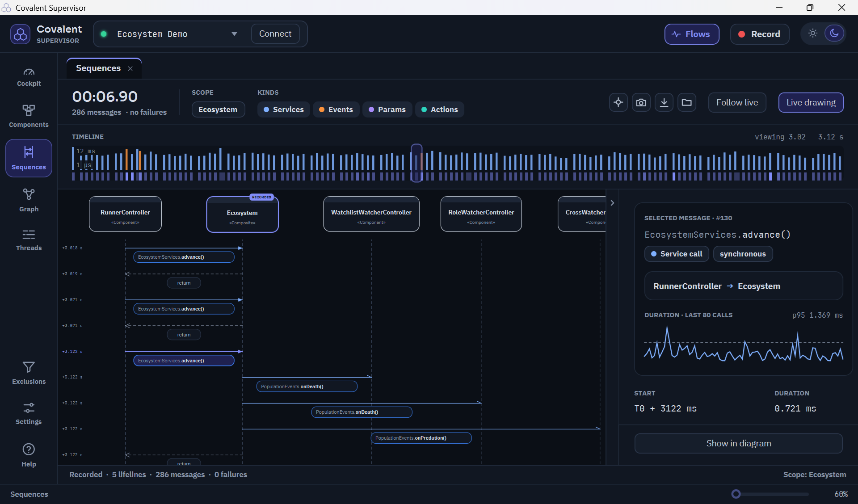Viewport: 858px width, 504px height.
Task: Open the Cockpit view in sidebar
Action: pos(29,77)
